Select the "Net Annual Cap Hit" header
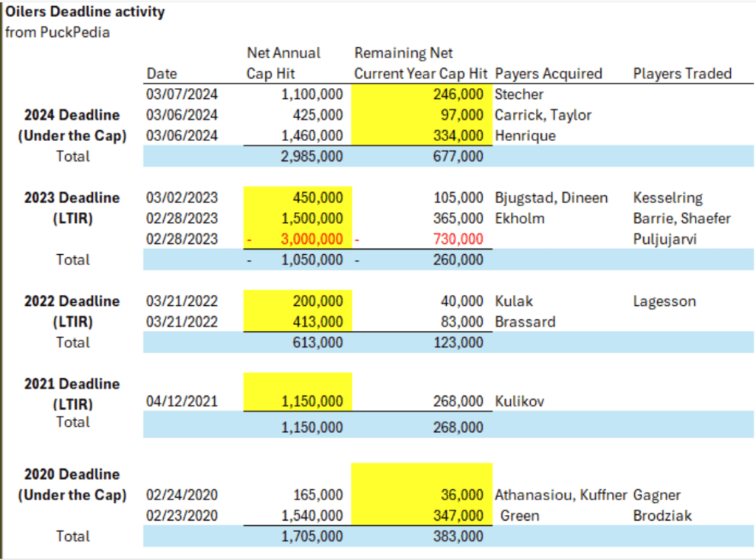Image resolution: width=756 pixels, height=560 pixels. click(x=283, y=64)
